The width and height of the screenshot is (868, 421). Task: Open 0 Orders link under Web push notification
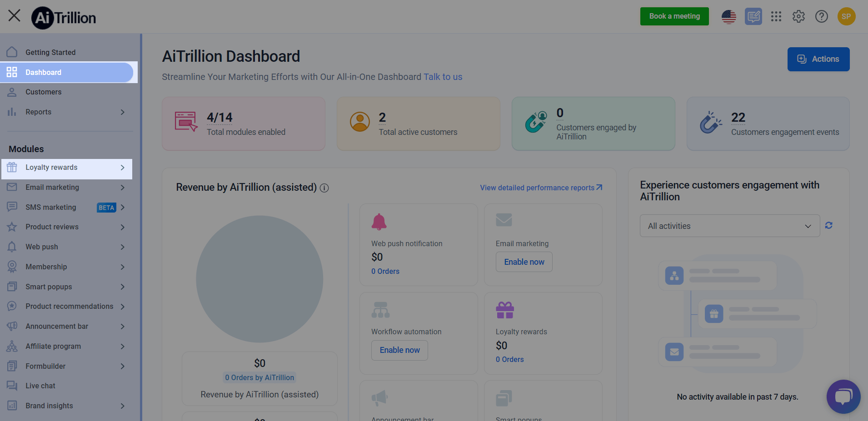pyautogui.click(x=385, y=271)
